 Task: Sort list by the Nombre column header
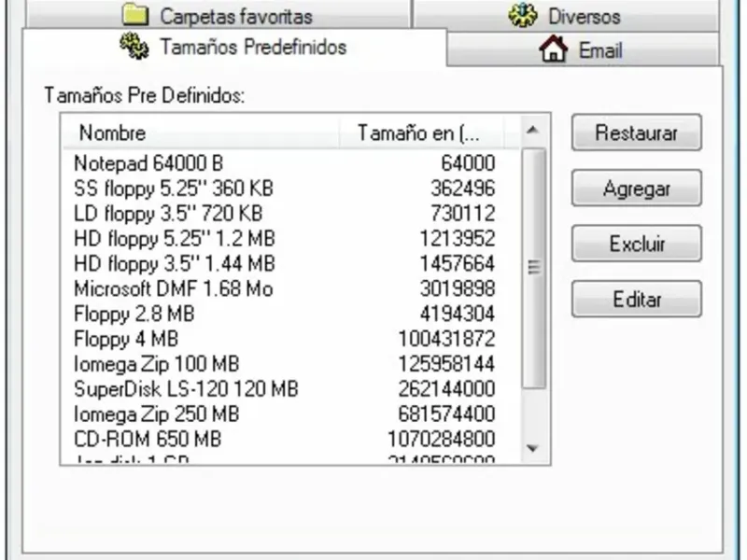pos(112,133)
